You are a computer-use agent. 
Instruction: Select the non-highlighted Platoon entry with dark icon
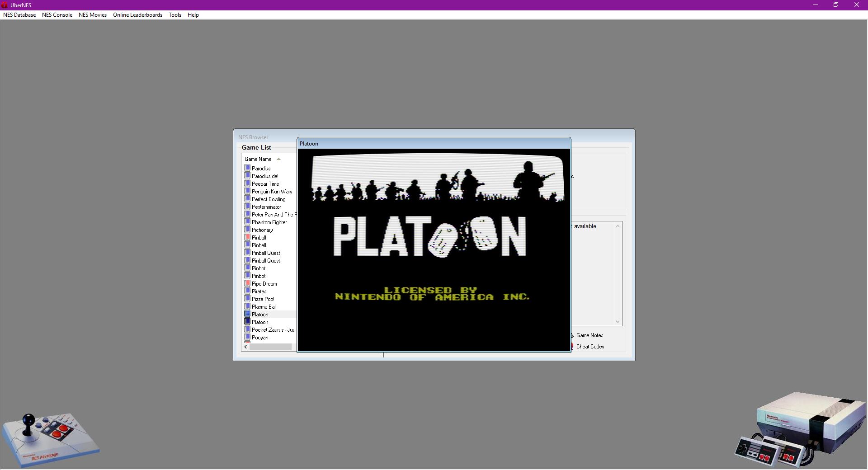point(260,322)
